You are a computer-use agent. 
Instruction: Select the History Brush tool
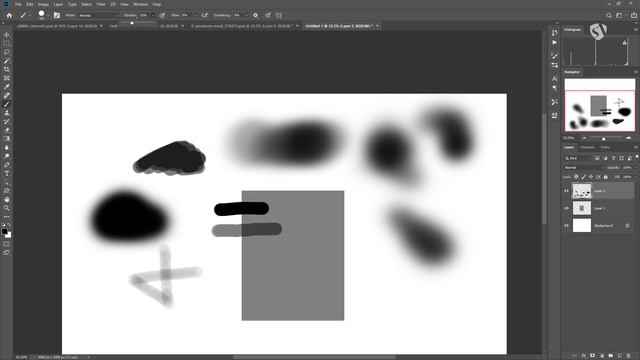(x=7, y=121)
